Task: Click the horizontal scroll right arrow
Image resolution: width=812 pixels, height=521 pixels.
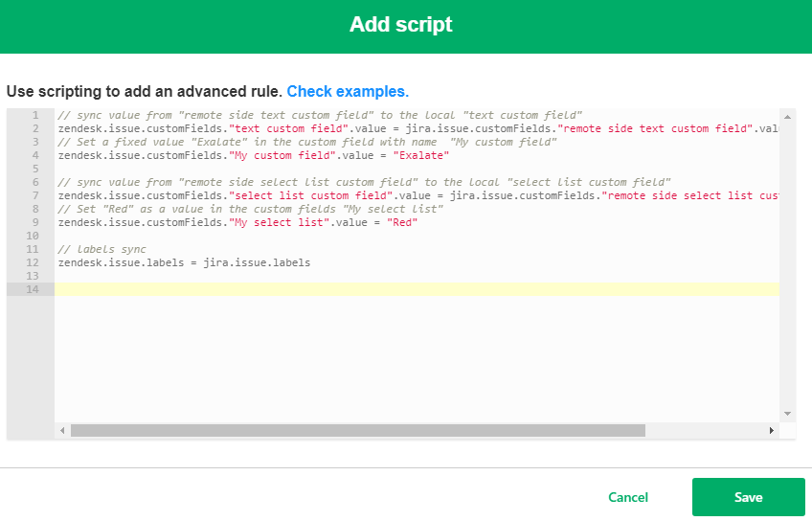Action: pyautogui.click(x=771, y=430)
